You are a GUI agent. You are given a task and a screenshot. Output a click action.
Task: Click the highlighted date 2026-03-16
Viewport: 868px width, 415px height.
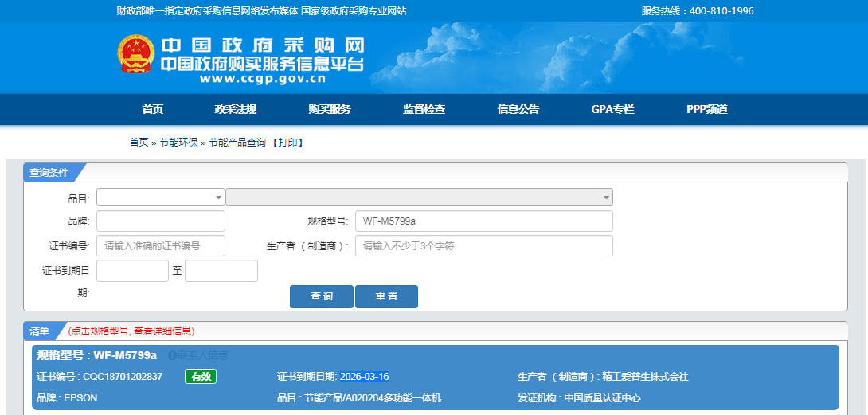click(x=364, y=377)
